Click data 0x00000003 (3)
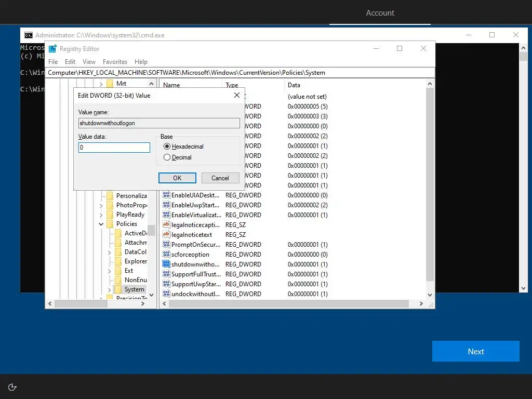Image resolution: width=532 pixels, height=399 pixels. click(308, 116)
